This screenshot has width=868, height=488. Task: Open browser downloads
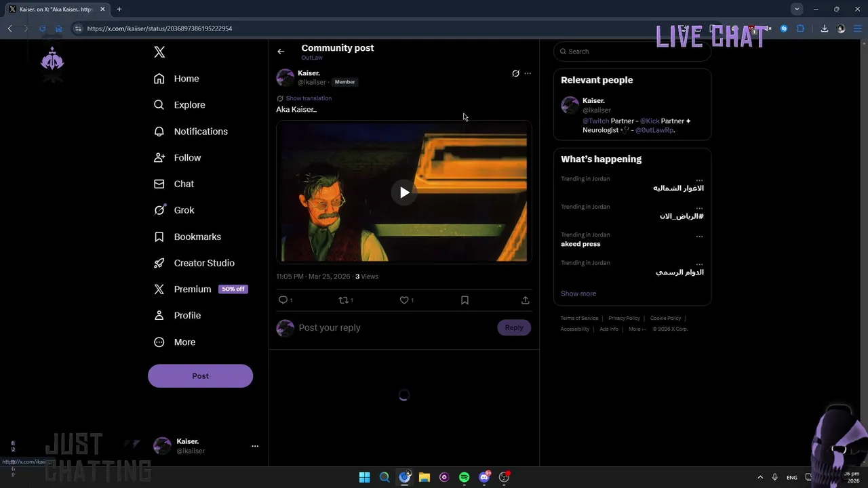(x=824, y=28)
